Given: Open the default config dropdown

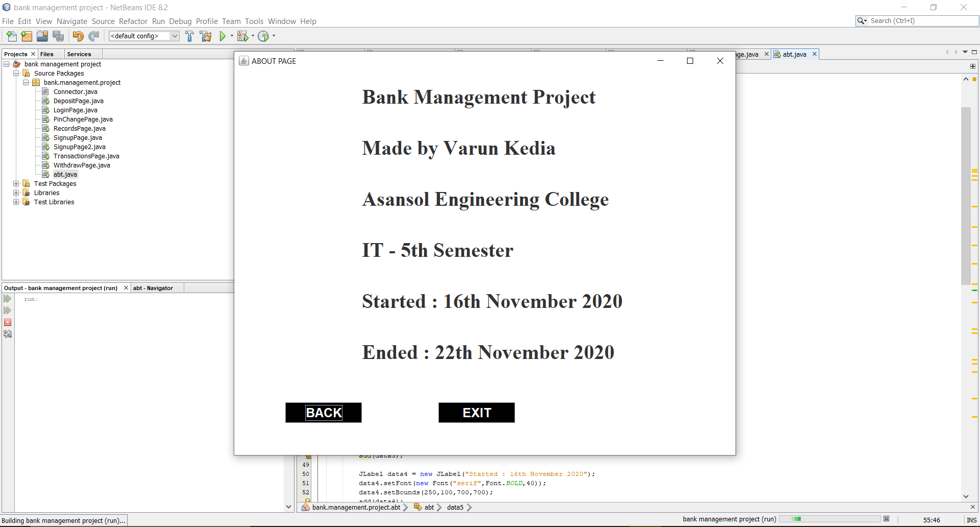Looking at the screenshot, I should [x=175, y=36].
